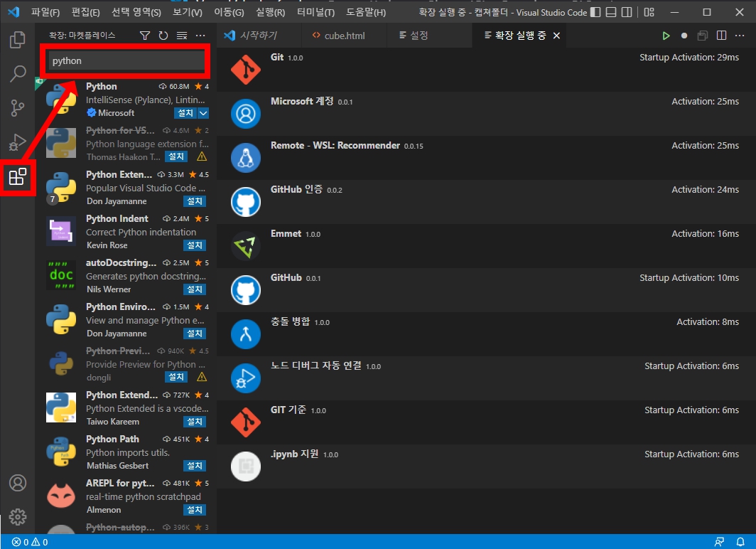Open the VS Code logo menu
The width and height of the screenshot is (756, 549).
tap(13, 12)
